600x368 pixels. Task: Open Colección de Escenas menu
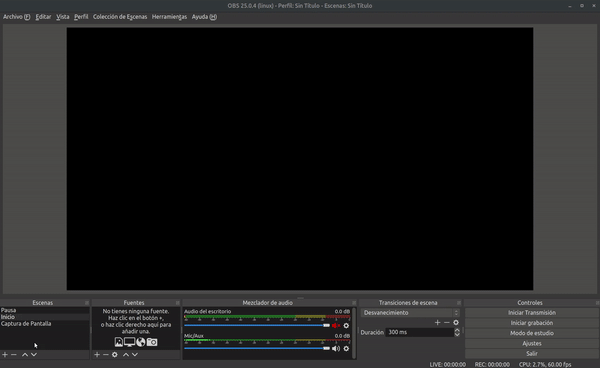[120, 17]
